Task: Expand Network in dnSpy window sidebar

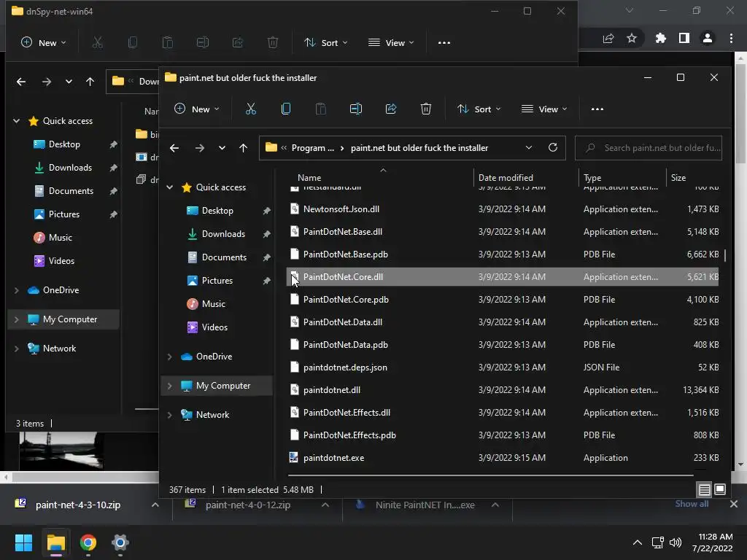Action: pyautogui.click(x=17, y=349)
